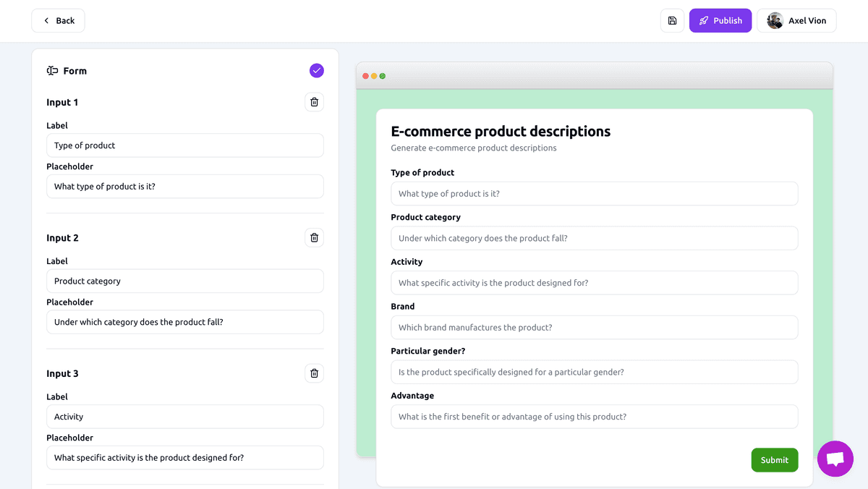The width and height of the screenshot is (868, 489).
Task: Edit Input 2 label 'Product category'
Action: click(x=184, y=281)
